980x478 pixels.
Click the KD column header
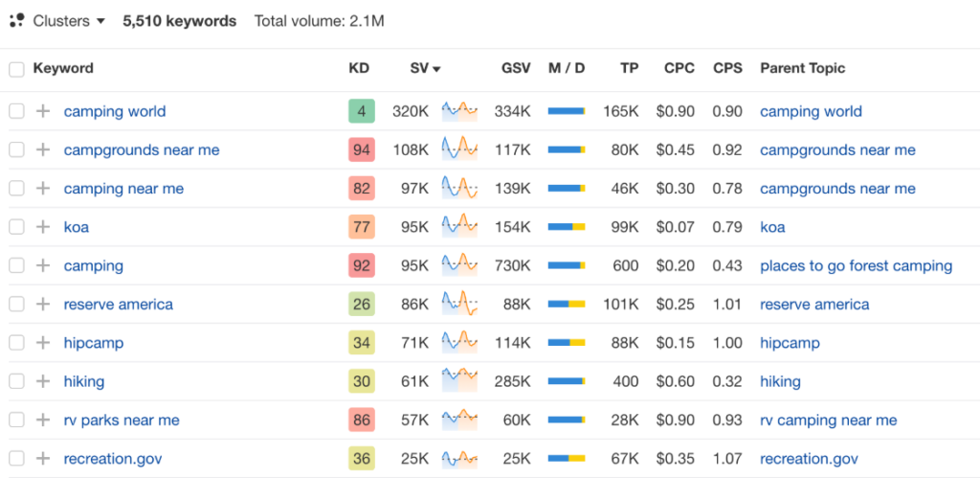(359, 68)
